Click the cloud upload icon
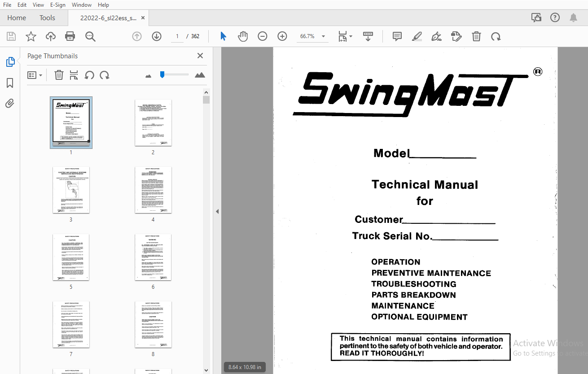The image size is (588, 374). tap(51, 36)
